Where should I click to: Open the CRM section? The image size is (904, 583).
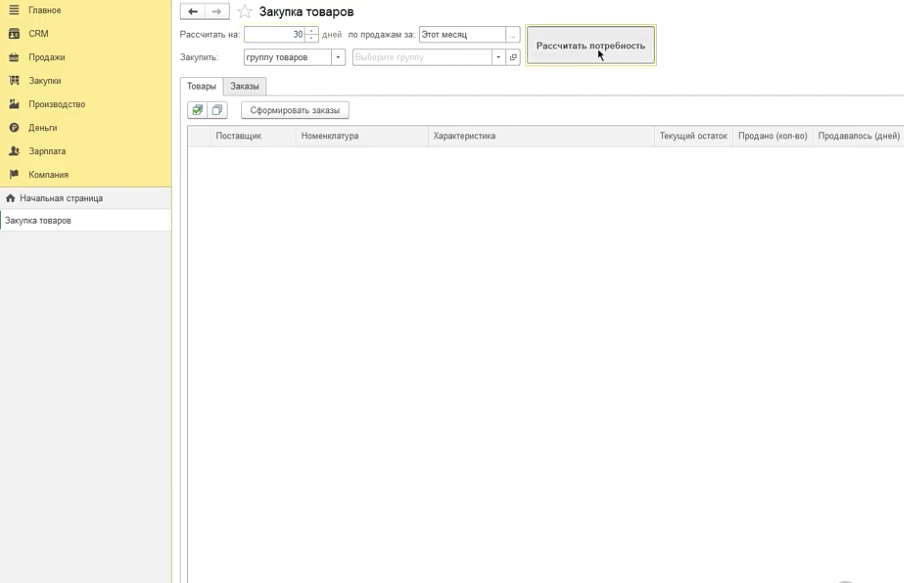(x=38, y=34)
